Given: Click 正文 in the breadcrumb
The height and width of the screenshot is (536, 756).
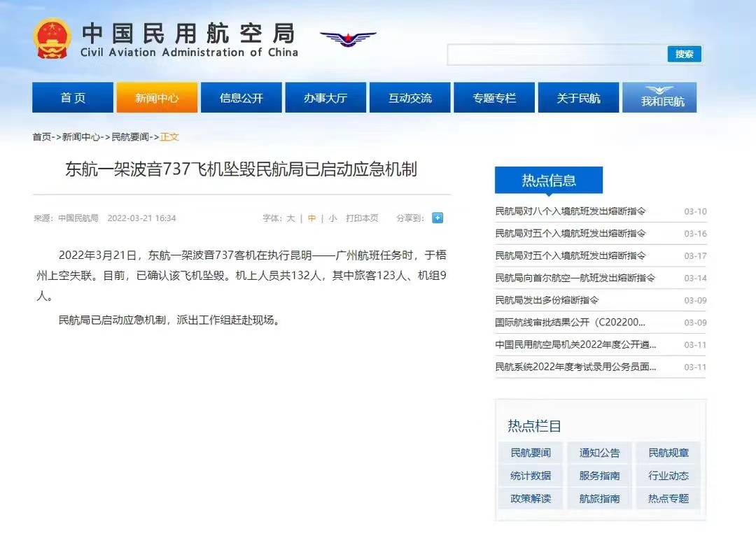Looking at the screenshot, I should tap(169, 137).
